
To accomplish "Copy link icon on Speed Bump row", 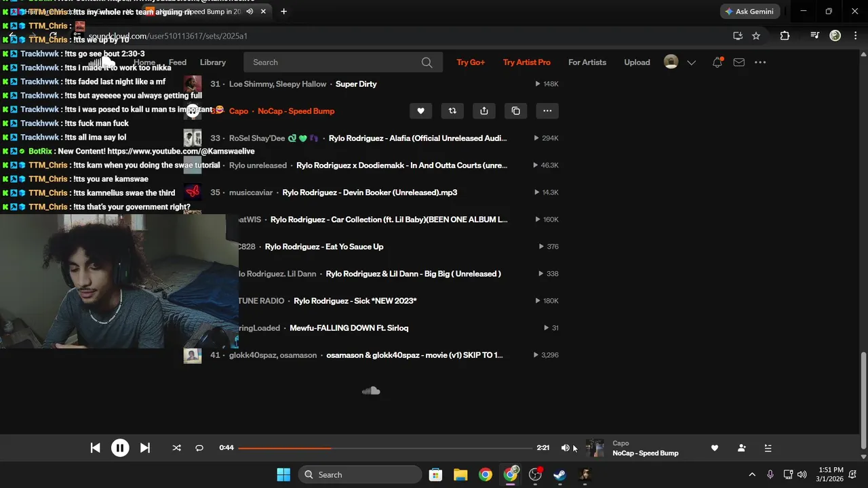I will (516, 111).
